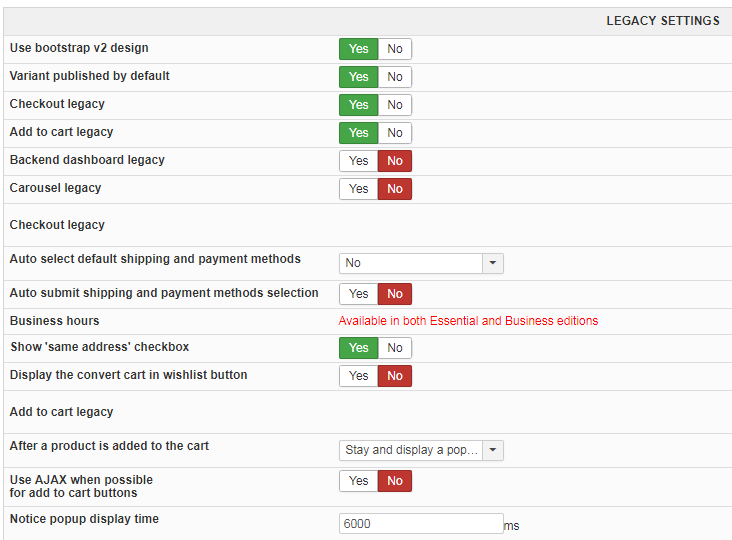Click the Notice popup display time label
732x540 pixels.
[84, 519]
